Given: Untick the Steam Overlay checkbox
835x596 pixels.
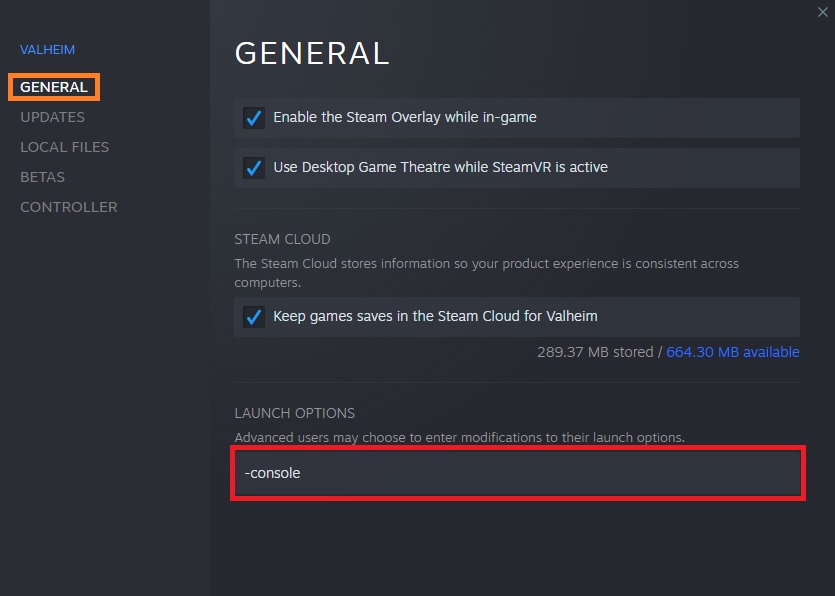Looking at the screenshot, I should coord(254,118).
